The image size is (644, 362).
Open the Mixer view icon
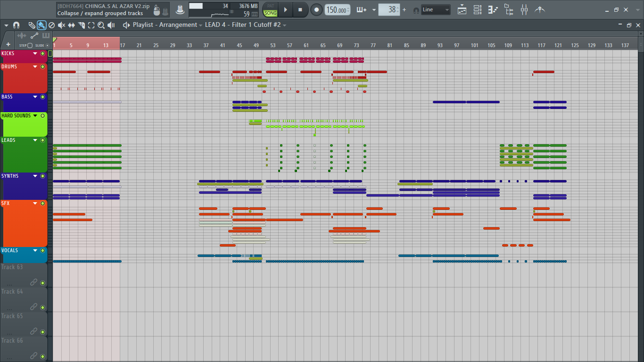tap(524, 9)
